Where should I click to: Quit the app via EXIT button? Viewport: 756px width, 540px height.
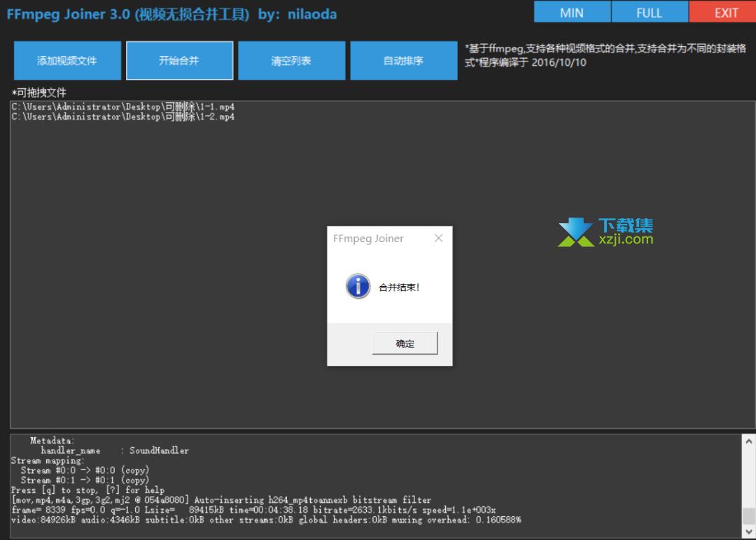(x=722, y=12)
